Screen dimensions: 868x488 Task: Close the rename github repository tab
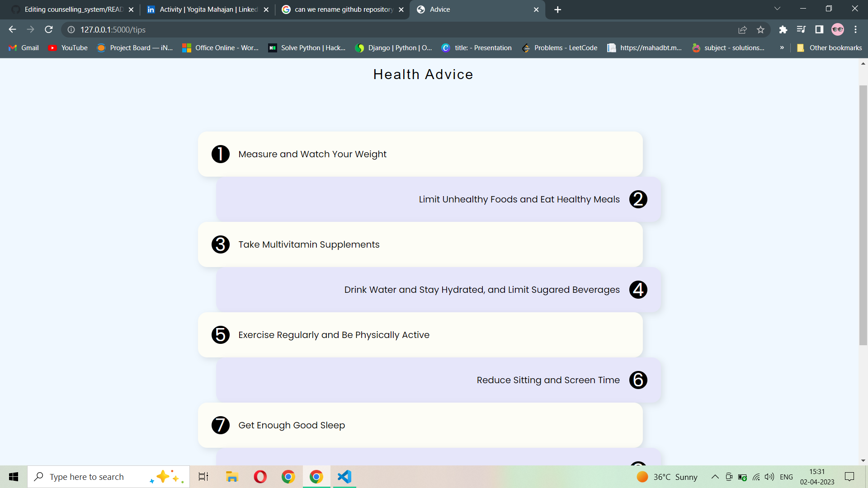(x=401, y=9)
